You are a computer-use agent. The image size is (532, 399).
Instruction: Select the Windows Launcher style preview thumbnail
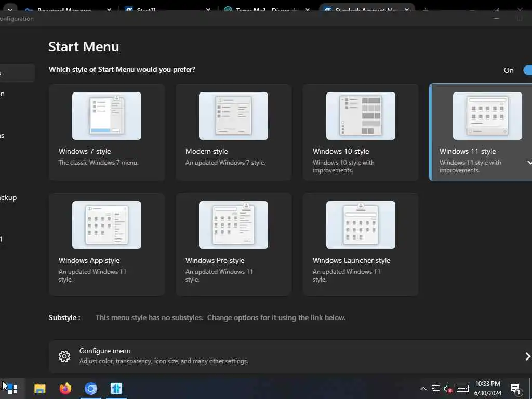coord(361,225)
